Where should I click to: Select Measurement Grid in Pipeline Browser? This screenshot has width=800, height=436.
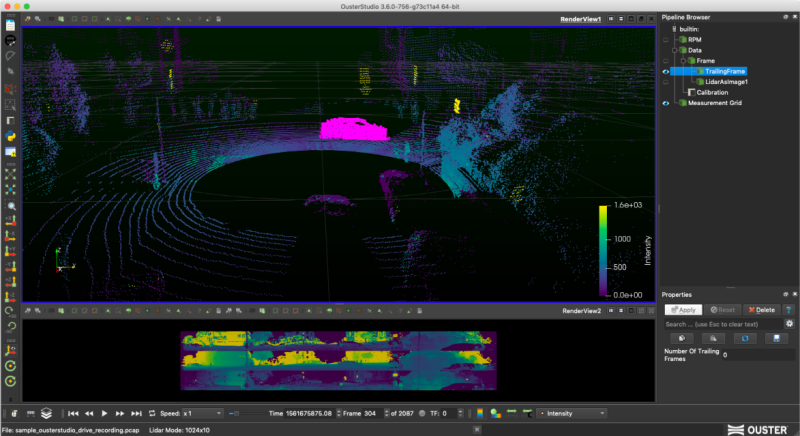point(714,103)
